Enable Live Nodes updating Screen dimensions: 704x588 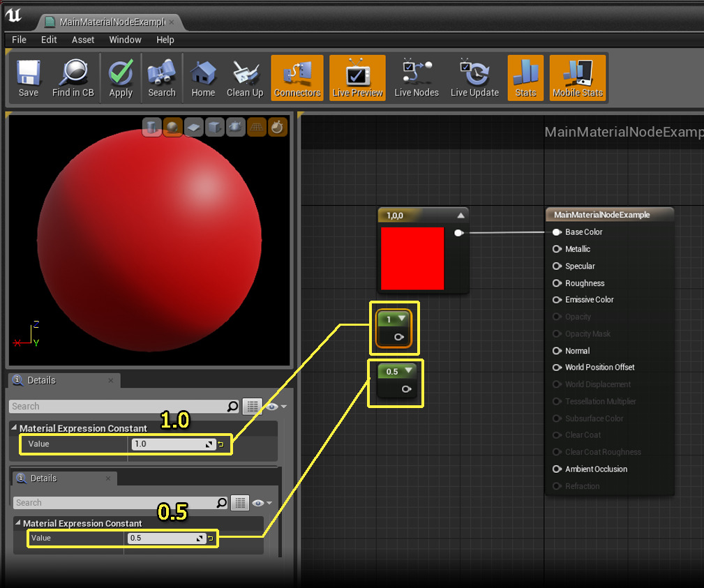(x=416, y=77)
